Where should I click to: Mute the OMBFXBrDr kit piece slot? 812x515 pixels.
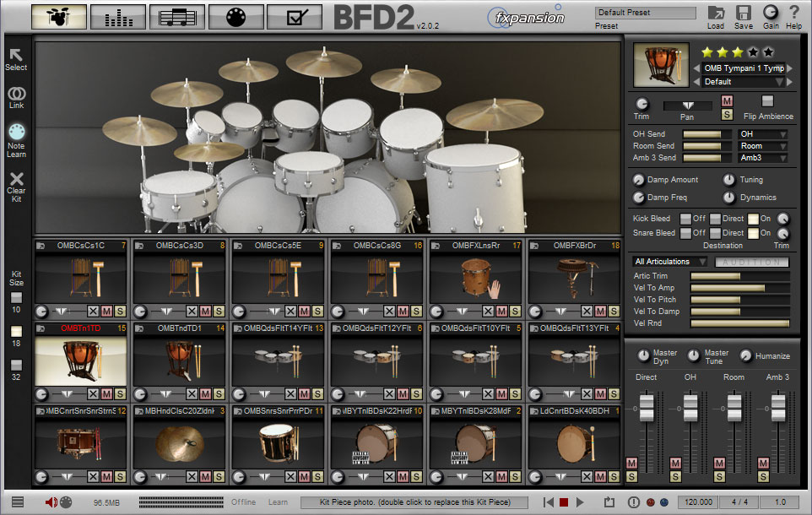click(600, 312)
